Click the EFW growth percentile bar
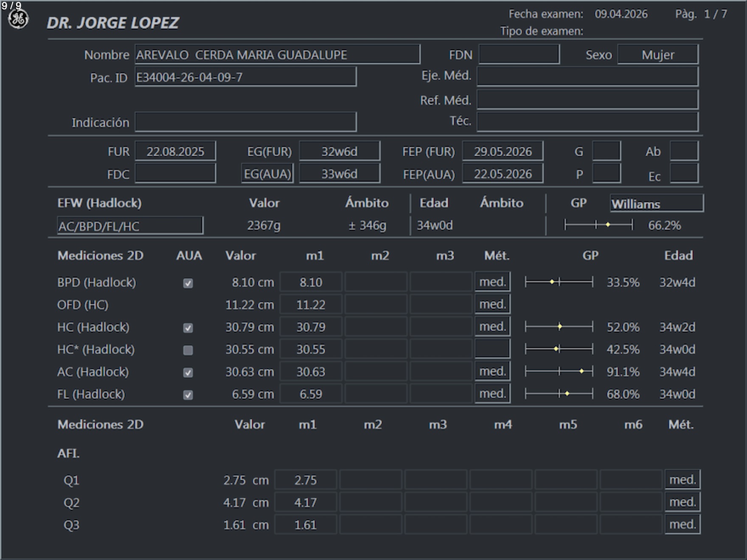This screenshot has height=560, width=747. point(598,225)
